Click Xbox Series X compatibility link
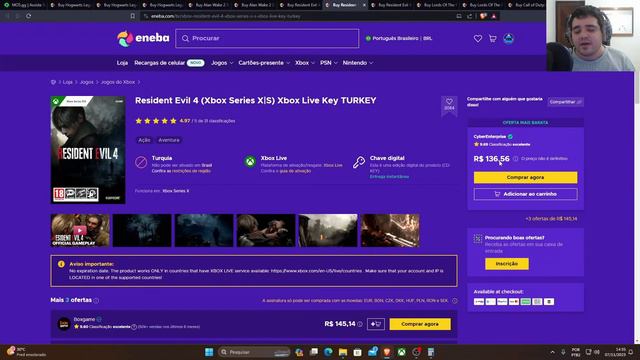This screenshot has height=360, width=640. (176, 191)
